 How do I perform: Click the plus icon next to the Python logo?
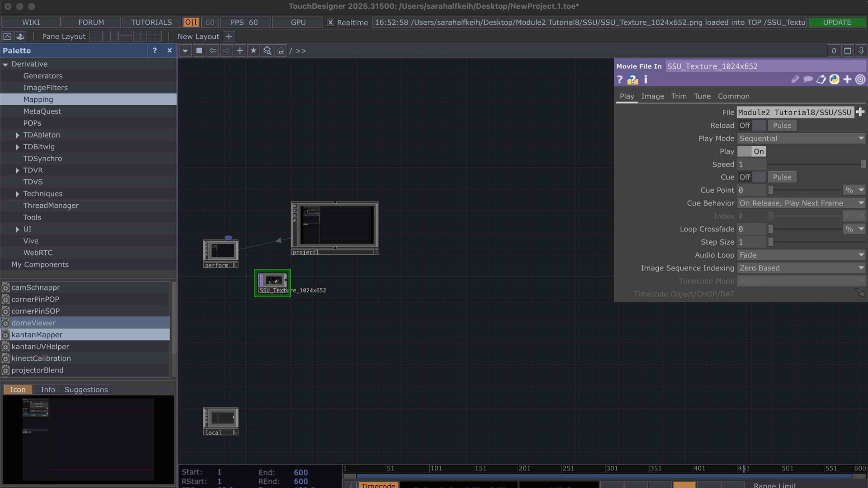[x=847, y=79]
